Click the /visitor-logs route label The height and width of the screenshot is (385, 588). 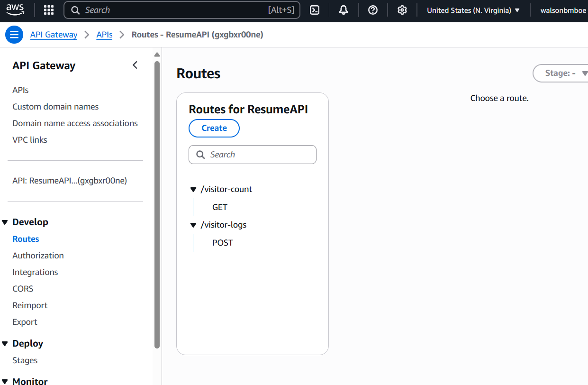224,225
